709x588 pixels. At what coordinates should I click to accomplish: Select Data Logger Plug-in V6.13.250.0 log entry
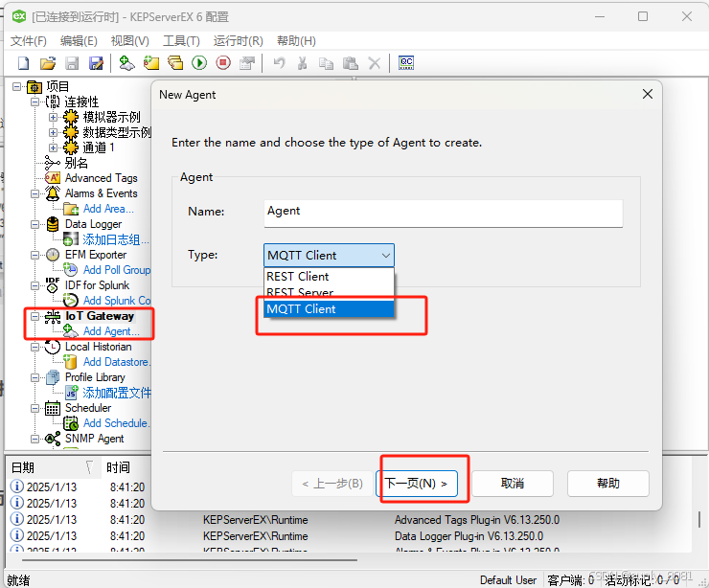[469, 536]
